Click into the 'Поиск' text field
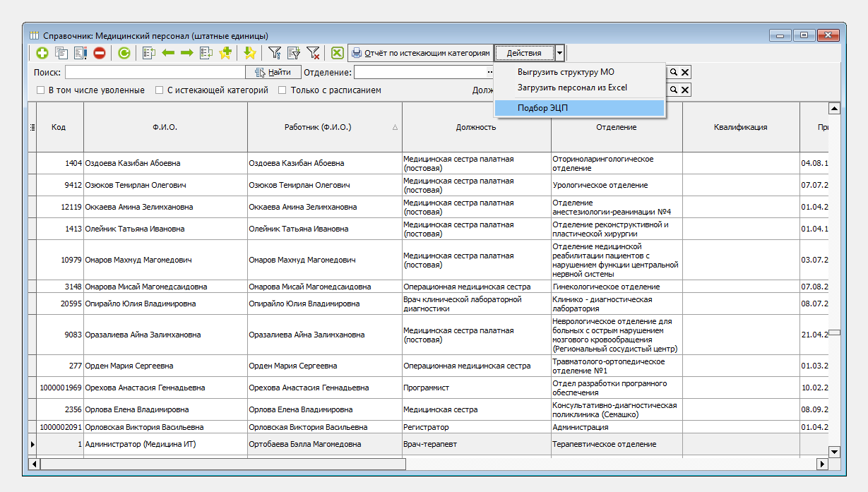Screen dimensions: 868x492 tap(155, 72)
